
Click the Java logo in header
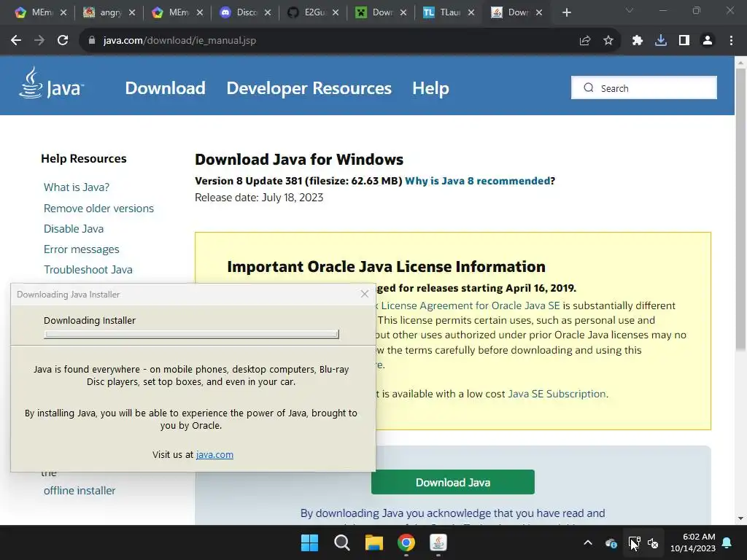tap(52, 83)
